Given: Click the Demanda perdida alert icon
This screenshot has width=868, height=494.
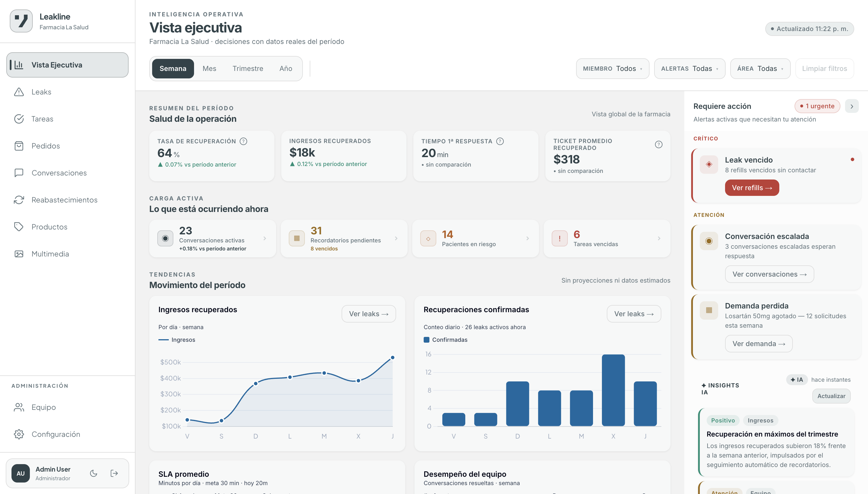Looking at the screenshot, I should pyautogui.click(x=709, y=310).
